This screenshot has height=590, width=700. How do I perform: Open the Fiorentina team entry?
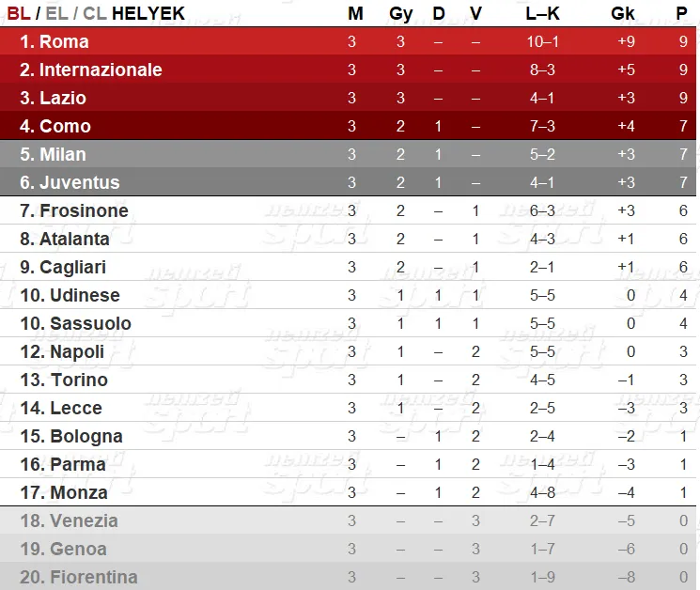[x=349, y=577]
